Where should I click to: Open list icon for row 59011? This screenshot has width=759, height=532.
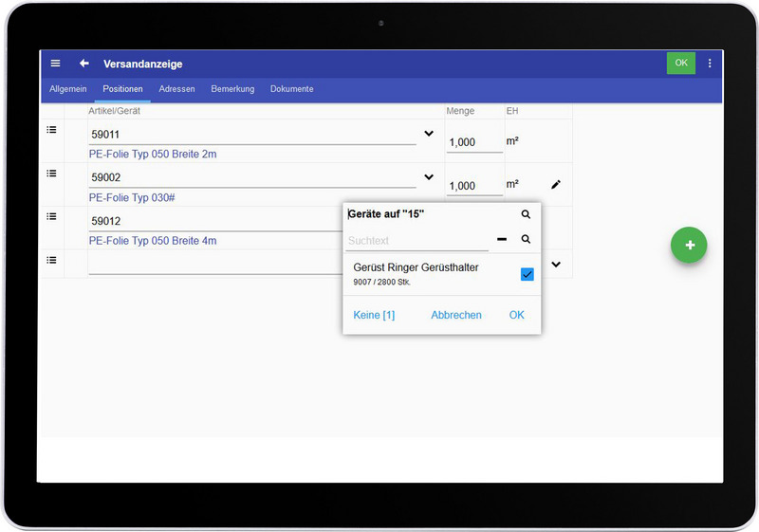coord(52,129)
